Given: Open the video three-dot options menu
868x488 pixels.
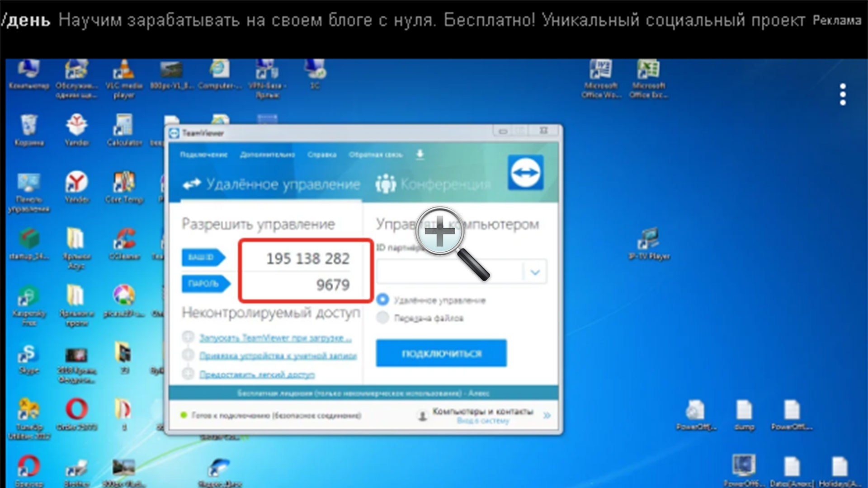Looking at the screenshot, I should click(843, 94).
